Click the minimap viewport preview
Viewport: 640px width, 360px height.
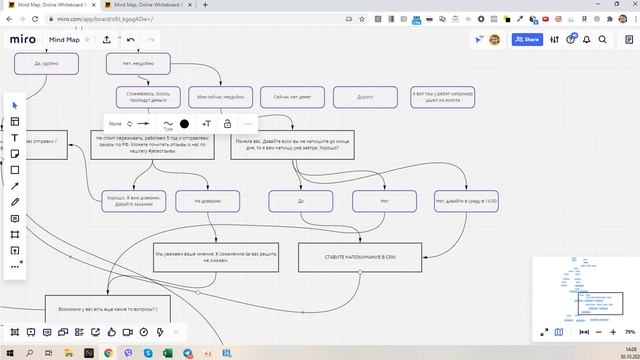point(600,304)
